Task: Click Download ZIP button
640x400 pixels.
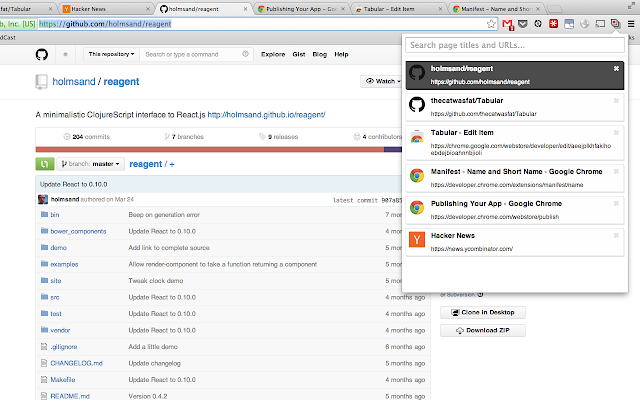Action: pos(483,330)
